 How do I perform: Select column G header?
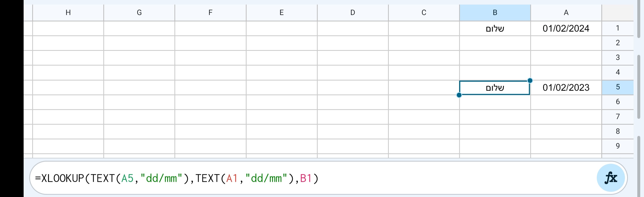click(139, 13)
